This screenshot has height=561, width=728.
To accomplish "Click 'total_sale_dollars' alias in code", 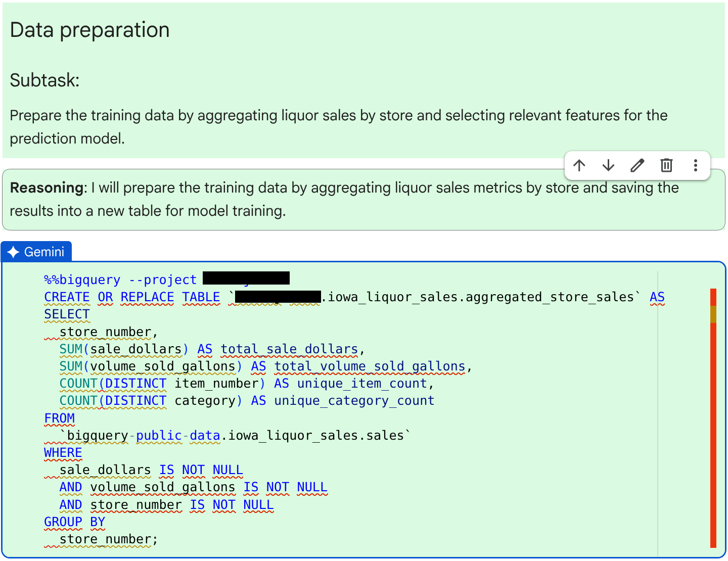I will pos(289,349).
